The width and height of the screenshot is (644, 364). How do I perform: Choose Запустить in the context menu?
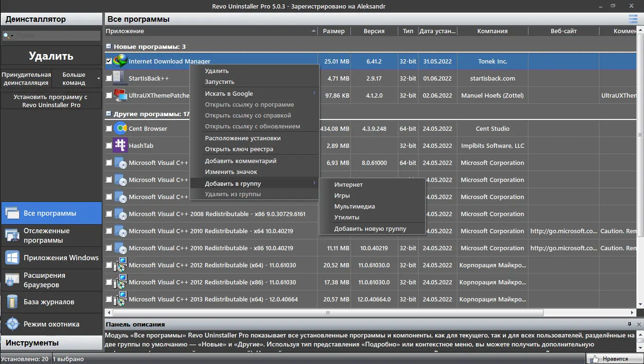[254, 82]
